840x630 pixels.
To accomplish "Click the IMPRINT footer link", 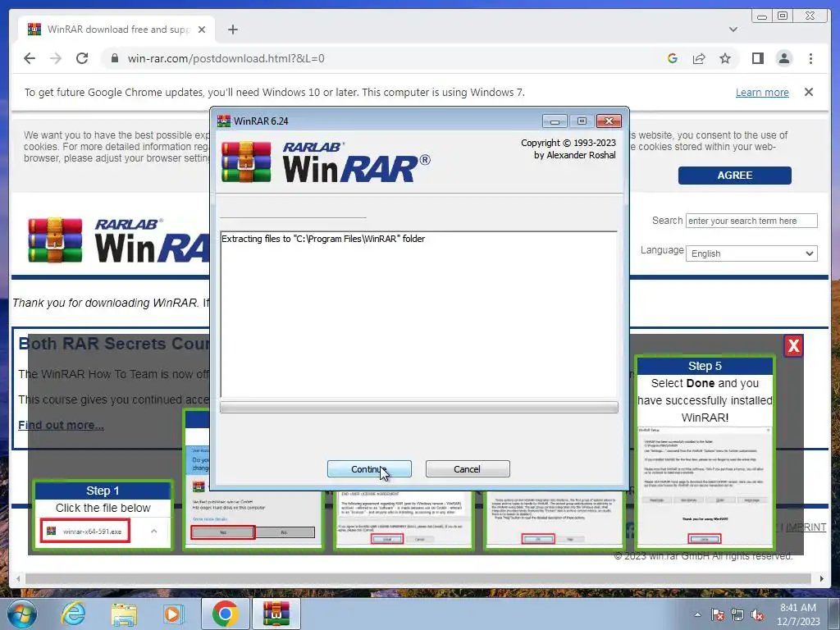I will pyautogui.click(x=806, y=527).
